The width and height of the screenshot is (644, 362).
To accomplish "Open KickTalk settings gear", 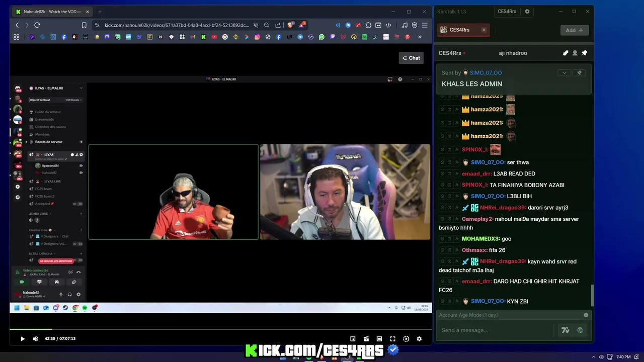I will pyautogui.click(x=527, y=12).
